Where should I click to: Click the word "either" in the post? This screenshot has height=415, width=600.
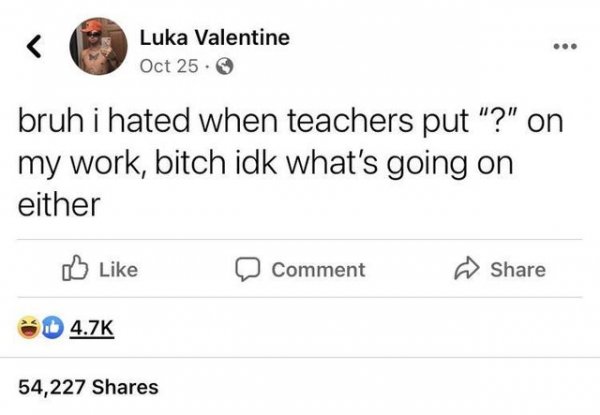coord(59,204)
